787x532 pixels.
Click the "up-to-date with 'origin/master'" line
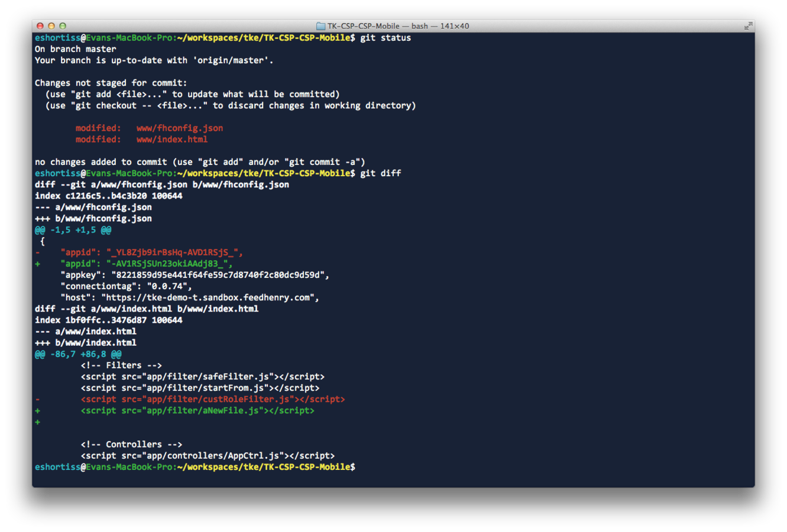154,60
